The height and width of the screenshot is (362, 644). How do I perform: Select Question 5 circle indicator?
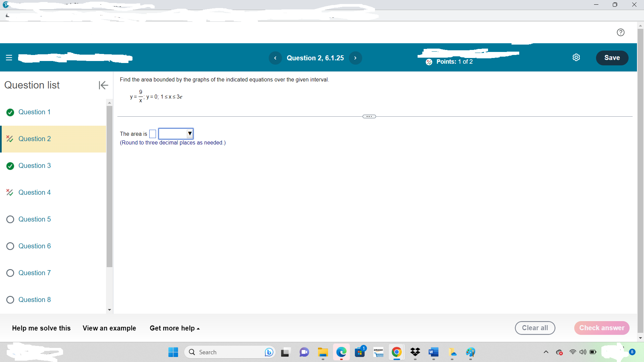(x=10, y=219)
